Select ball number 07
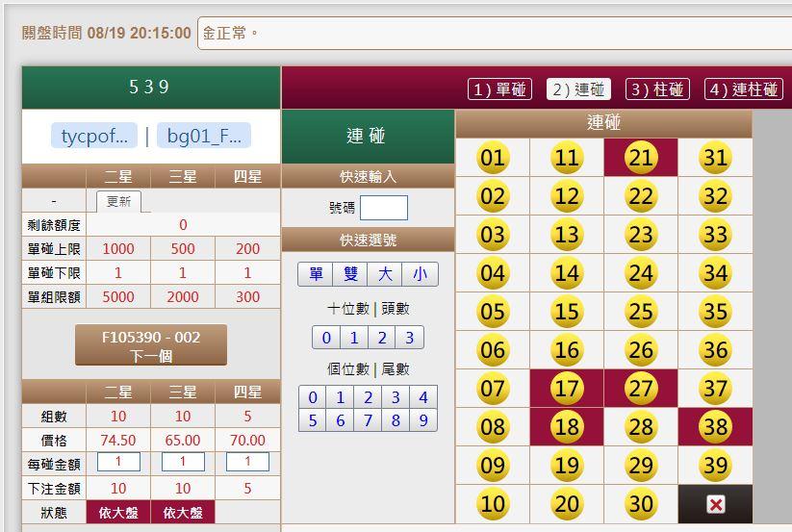The width and height of the screenshot is (792, 532). click(x=493, y=388)
